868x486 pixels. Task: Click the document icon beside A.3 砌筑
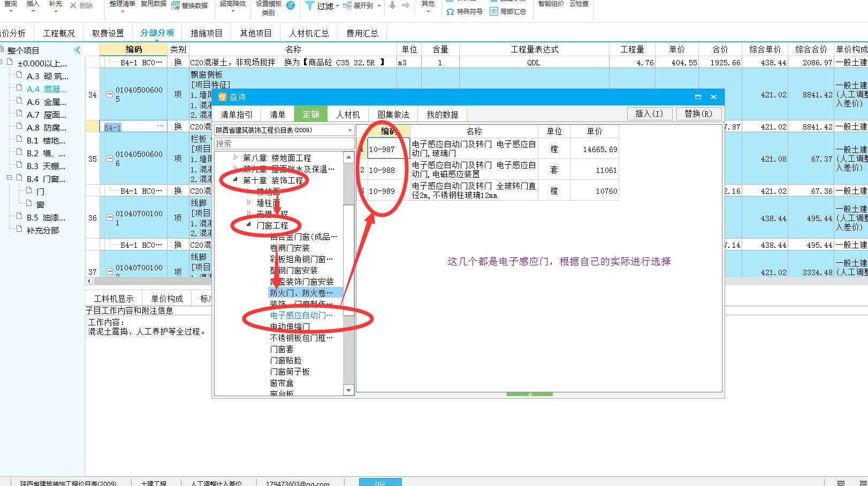[20, 75]
